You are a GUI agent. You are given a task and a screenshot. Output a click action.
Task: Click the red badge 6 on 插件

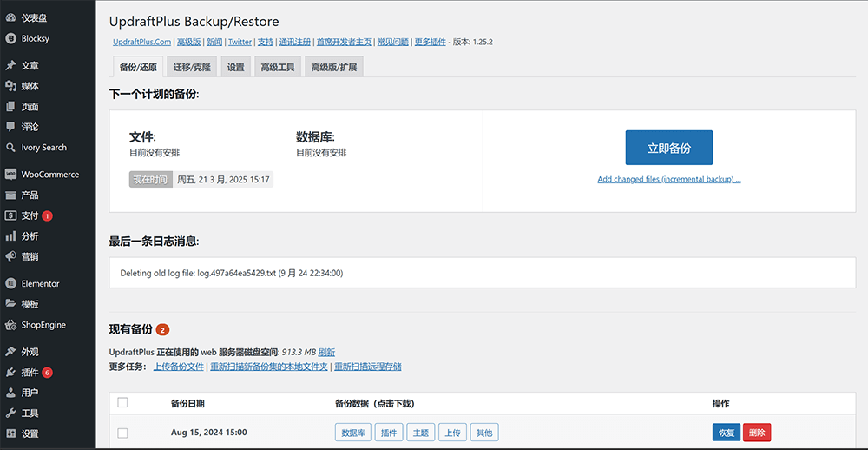[x=47, y=373]
